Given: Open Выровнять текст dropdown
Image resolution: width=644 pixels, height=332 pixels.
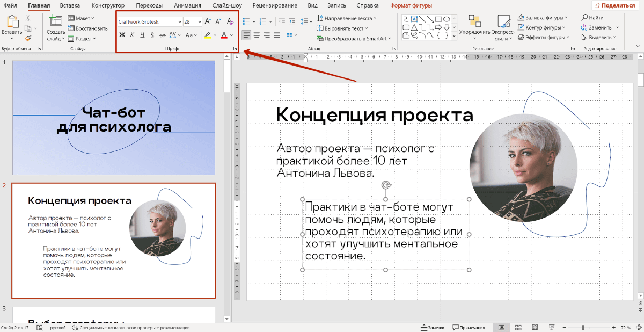Looking at the screenshot, I should (342, 28).
